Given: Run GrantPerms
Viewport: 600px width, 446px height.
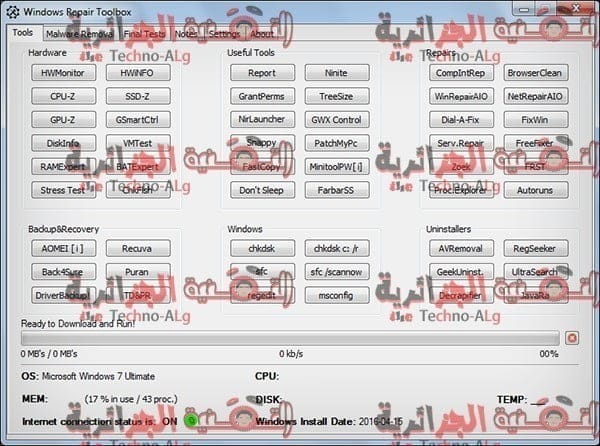Looking at the screenshot, I should (262, 96).
